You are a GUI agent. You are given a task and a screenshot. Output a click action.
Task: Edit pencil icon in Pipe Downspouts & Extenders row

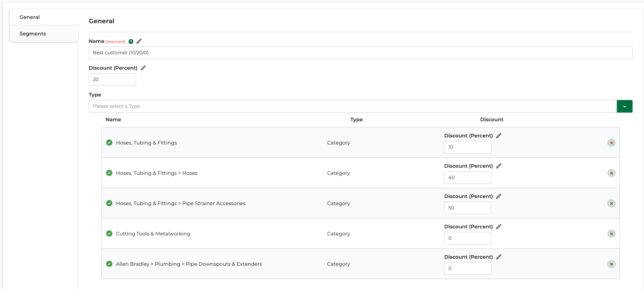499,257
